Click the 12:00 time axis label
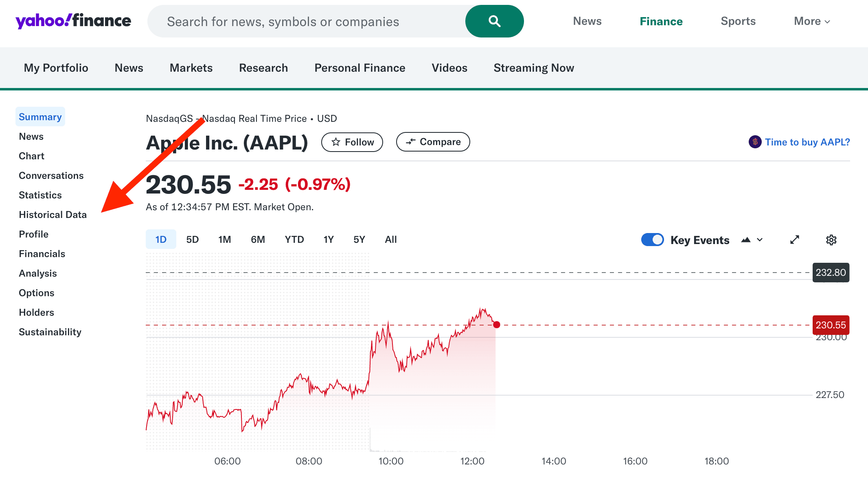This screenshot has height=484, width=868. click(472, 461)
